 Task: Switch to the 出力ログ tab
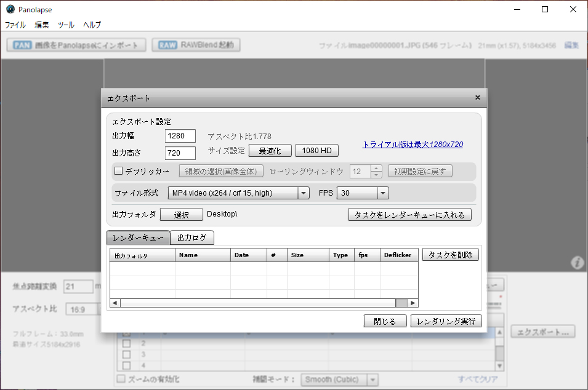[192, 237]
